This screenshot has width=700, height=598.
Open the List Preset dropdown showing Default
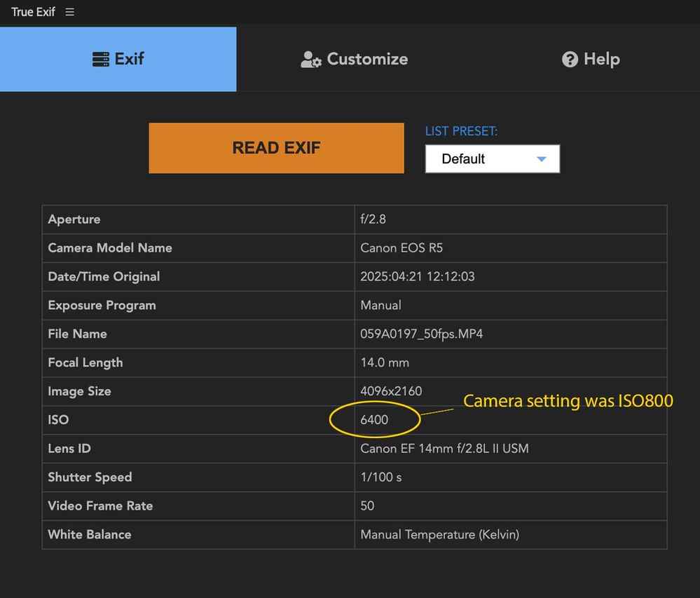[492, 158]
